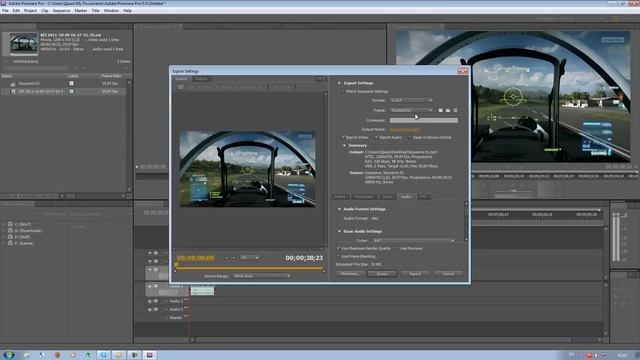Image resolution: width=640 pixels, height=360 pixels.
Task: Click the set out point icon in export preview
Action: 234,258
